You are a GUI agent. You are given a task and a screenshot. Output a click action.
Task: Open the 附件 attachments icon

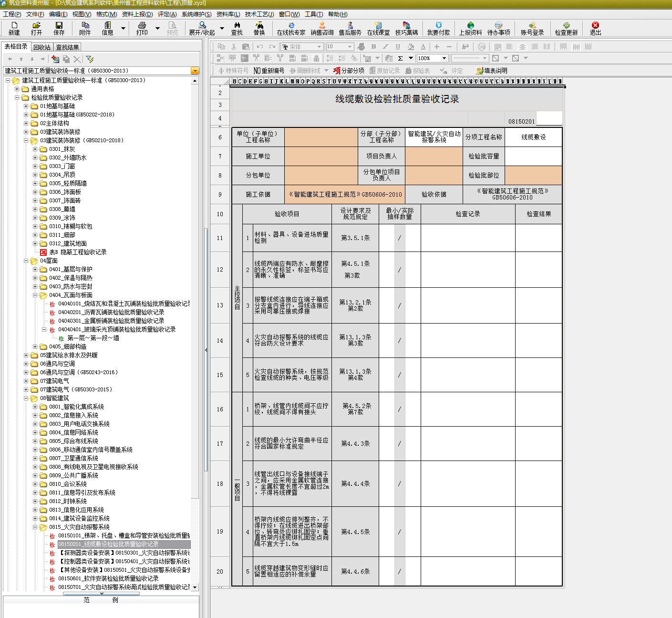click(85, 29)
